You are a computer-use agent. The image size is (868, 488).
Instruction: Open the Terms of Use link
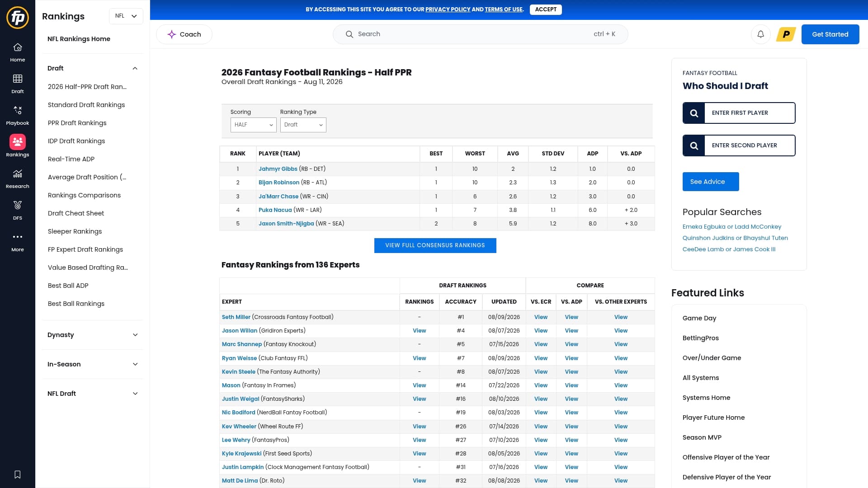(504, 9)
